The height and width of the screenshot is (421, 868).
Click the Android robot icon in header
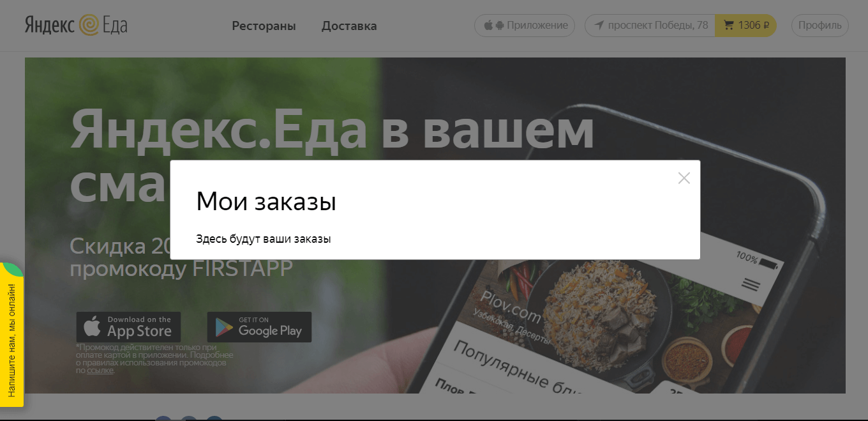click(x=500, y=26)
